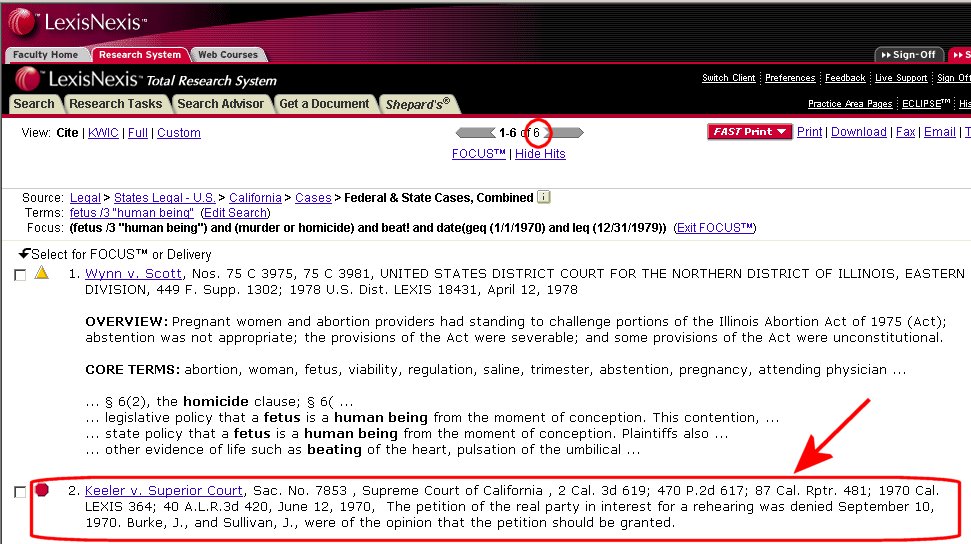Image resolution: width=971 pixels, height=544 pixels.
Task: Click the Fax link
Action: (x=905, y=131)
